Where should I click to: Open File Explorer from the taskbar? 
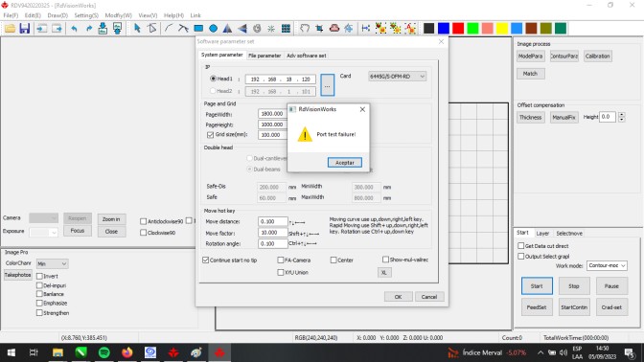[x=57, y=352]
